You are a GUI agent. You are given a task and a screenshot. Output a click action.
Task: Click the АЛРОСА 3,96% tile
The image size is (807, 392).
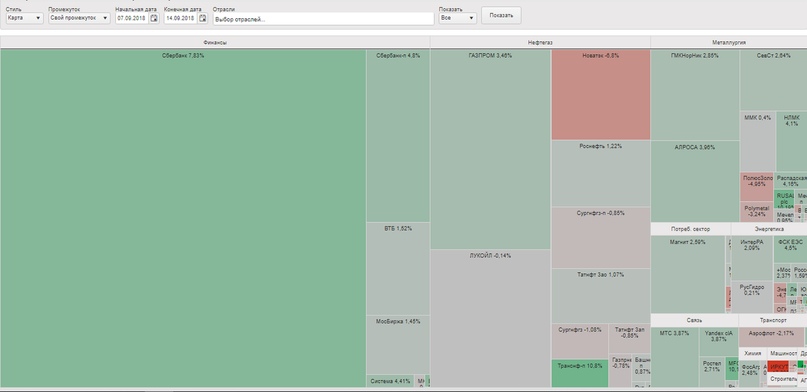click(x=695, y=181)
